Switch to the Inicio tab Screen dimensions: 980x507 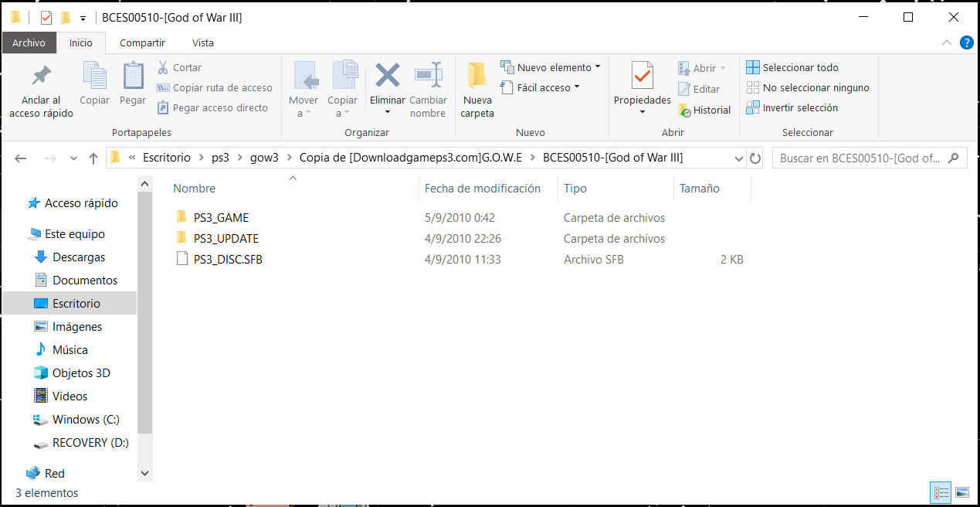(x=81, y=43)
